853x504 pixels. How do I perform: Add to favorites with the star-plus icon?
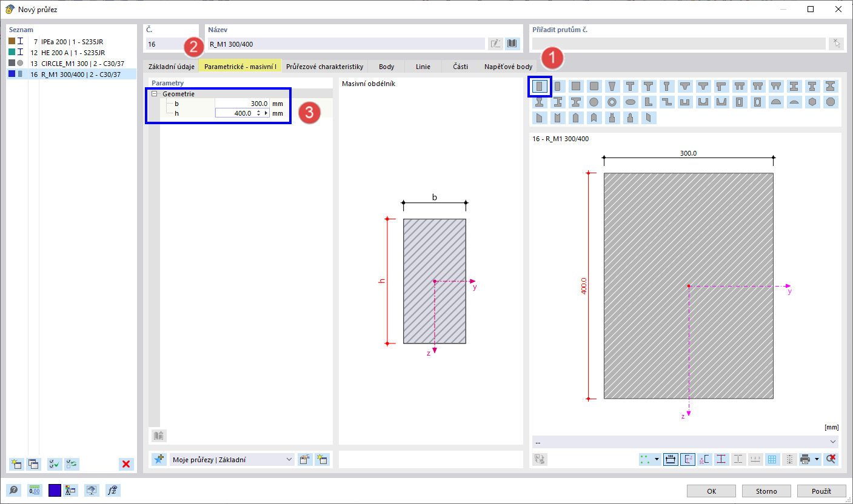(159, 460)
